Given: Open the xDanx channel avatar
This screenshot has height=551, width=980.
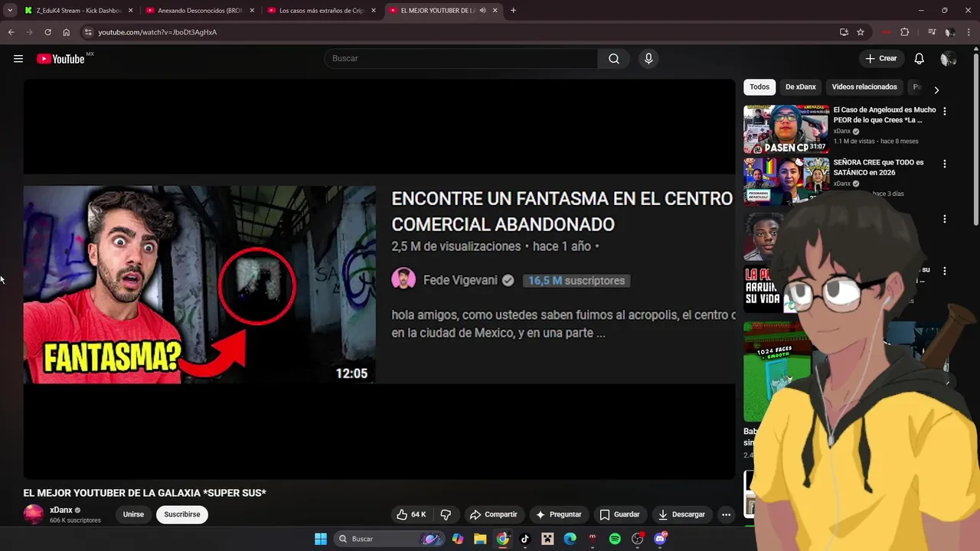Looking at the screenshot, I should 34,514.
